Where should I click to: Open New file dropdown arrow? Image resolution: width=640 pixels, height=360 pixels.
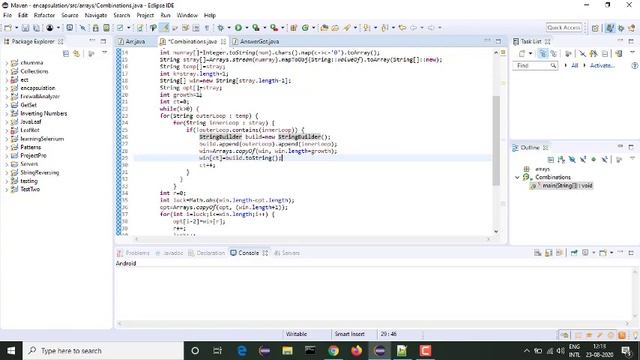coord(16,28)
